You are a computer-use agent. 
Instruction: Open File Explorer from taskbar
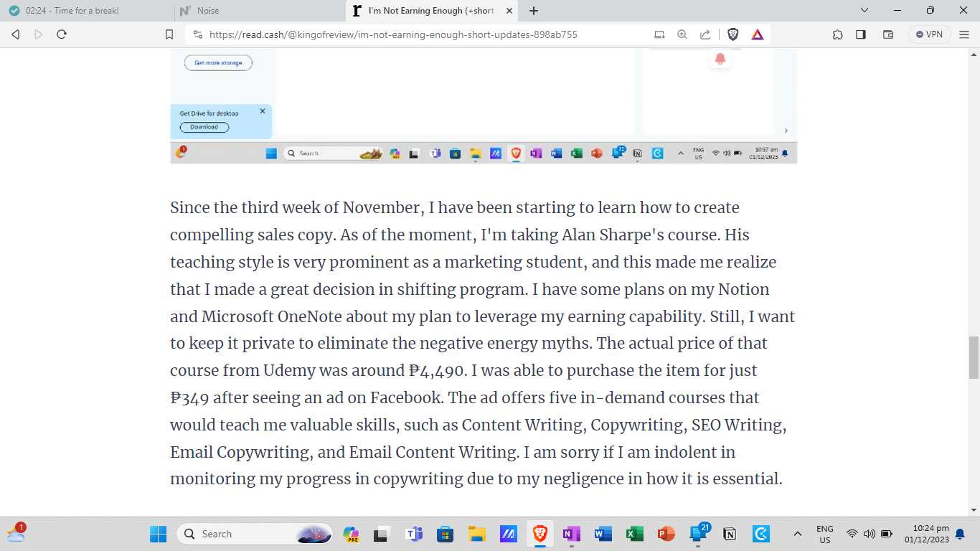pyautogui.click(x=477, y=534)
